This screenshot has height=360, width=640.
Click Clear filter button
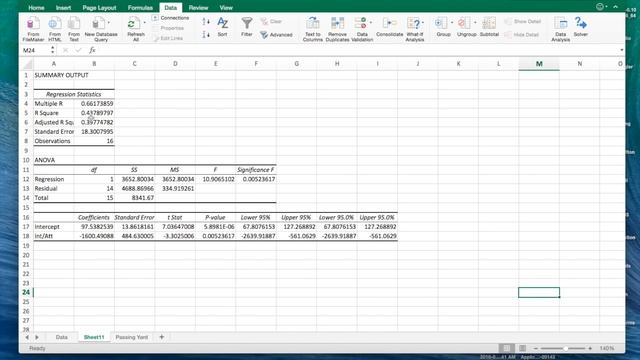[x=271, y=21]
